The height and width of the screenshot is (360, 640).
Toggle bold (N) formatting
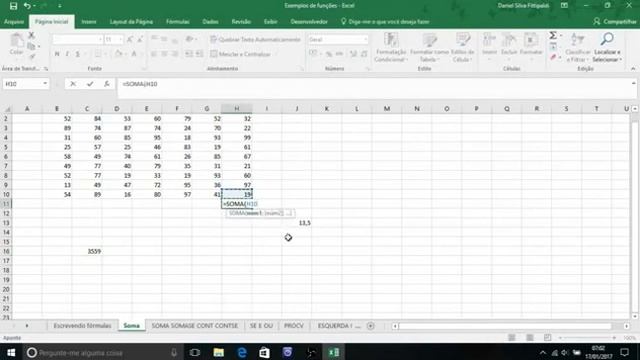(57, 54)
